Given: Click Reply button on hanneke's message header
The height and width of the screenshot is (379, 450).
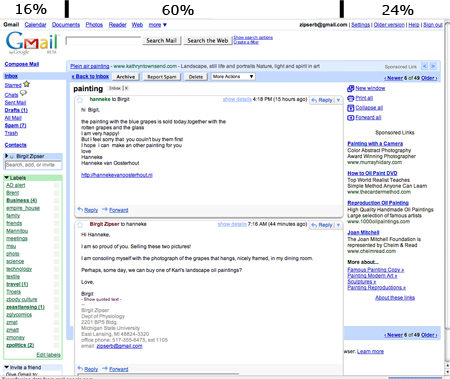Looking at the screenshot, I should pyautogui.click(x=322, y=100).
